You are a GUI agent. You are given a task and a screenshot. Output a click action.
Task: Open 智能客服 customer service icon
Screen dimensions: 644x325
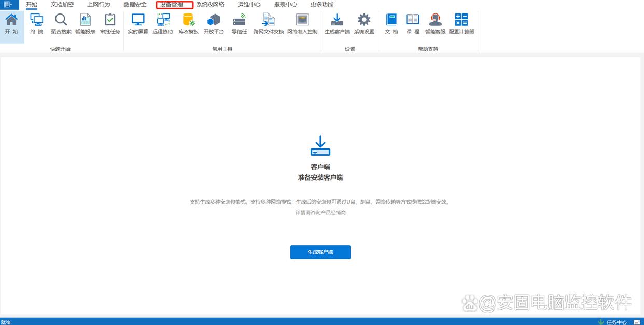[435, 24]
